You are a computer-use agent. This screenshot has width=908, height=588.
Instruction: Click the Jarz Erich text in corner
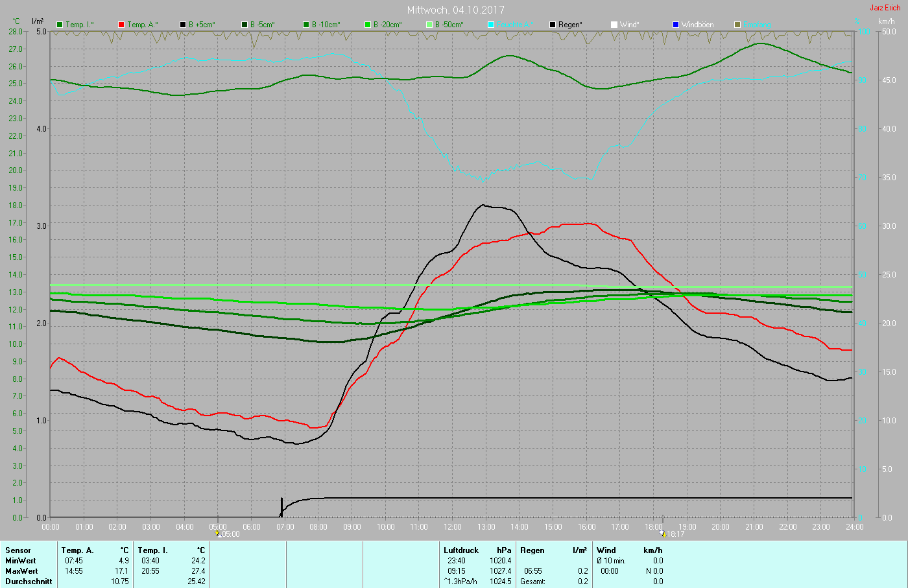click(x=885, y=8)
